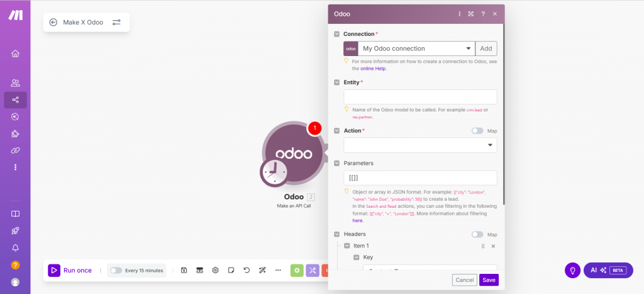Open scenario options sliders icon
The image size is (644, 294).
click(x=116, y=22)
